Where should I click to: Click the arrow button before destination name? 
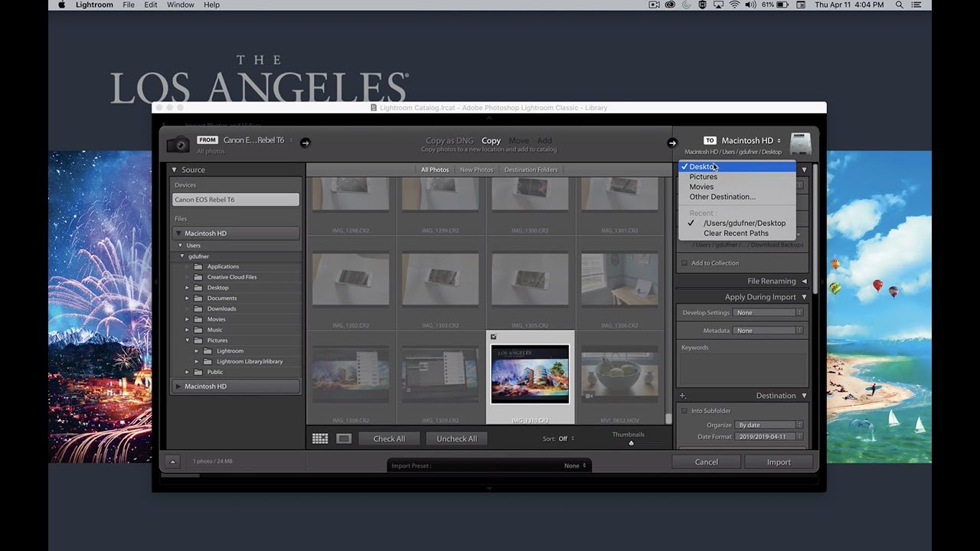click(x=672, y=142)
